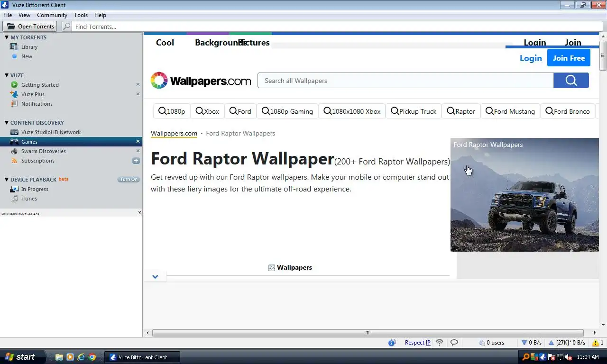Click the 0 users status indicator
Viewport: 607px width, 364px height.
coord(492,343)
